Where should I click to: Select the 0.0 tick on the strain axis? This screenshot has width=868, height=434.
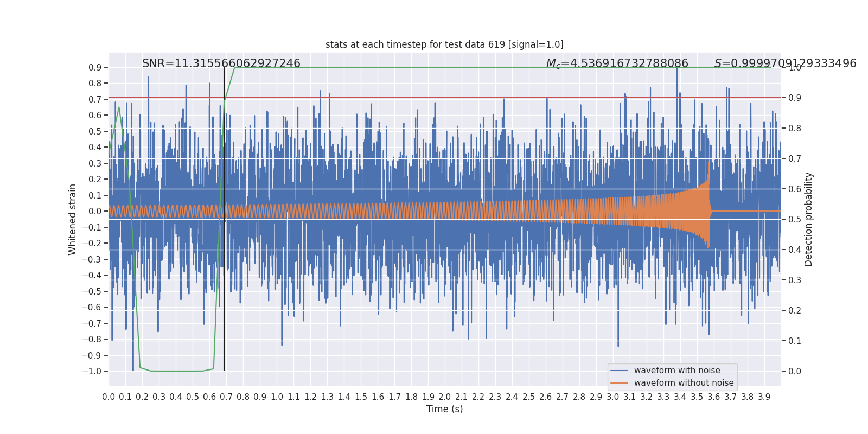[x=95, y=212]
